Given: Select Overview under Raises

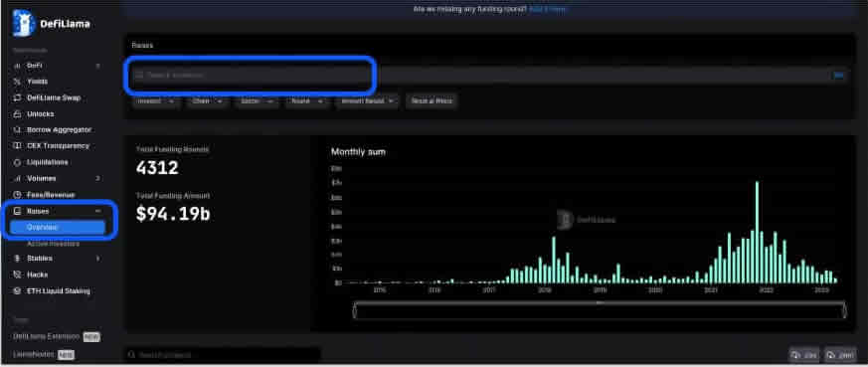Looking at the screenshot, I should tap(57, 227).
